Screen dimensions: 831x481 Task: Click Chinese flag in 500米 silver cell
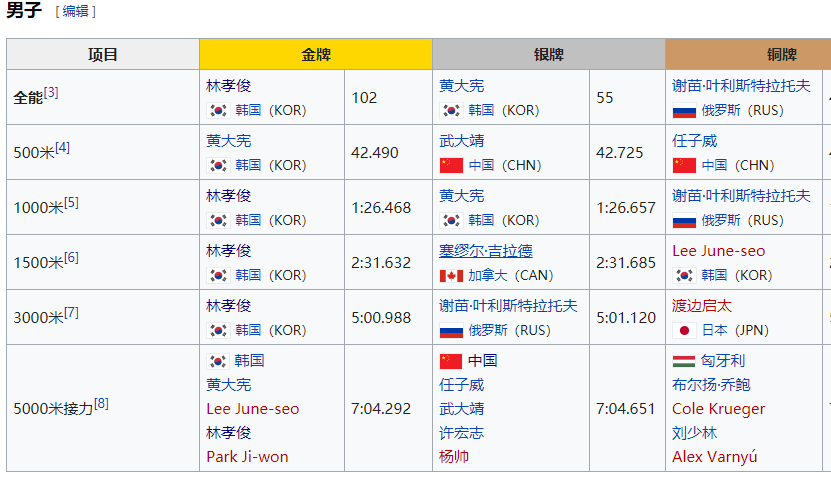pos(451,165)
